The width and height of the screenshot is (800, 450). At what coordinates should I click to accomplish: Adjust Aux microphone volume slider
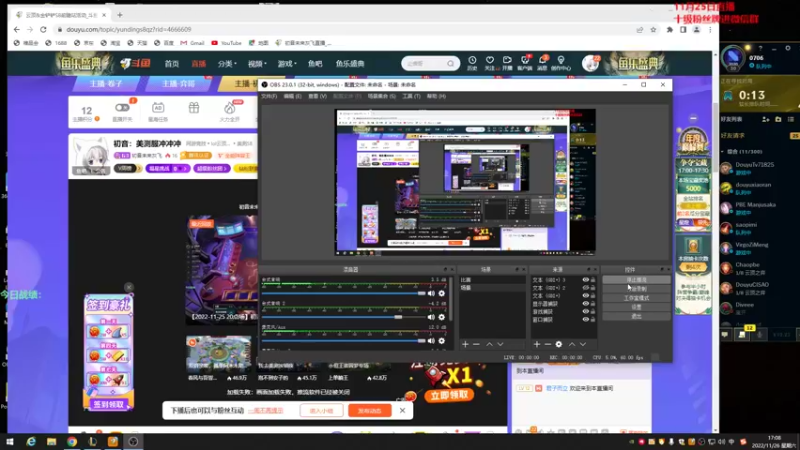pos(343,340)
